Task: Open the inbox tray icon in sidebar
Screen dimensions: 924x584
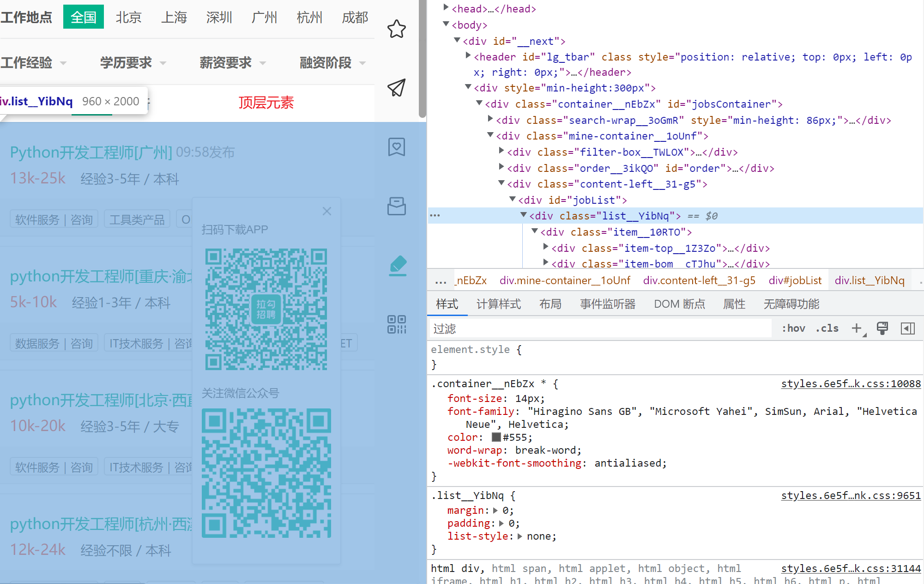Action: (396, 207)
